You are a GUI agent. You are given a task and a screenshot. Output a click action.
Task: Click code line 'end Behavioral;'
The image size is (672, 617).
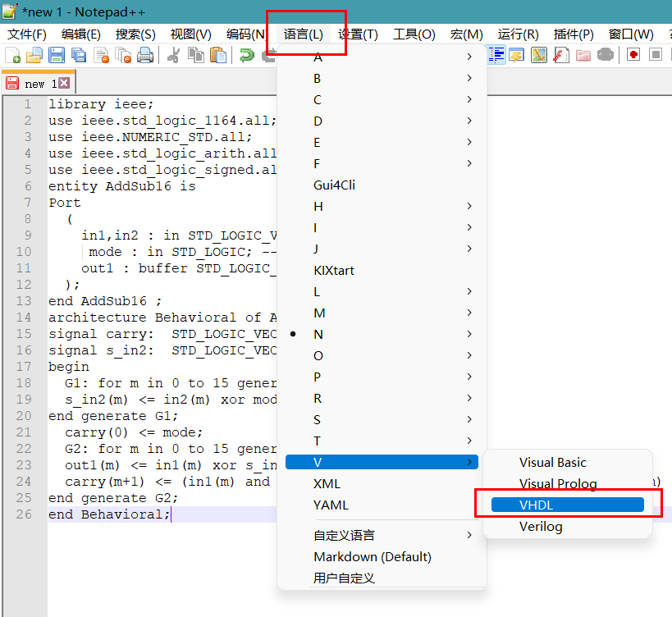[x=109, y=514]
